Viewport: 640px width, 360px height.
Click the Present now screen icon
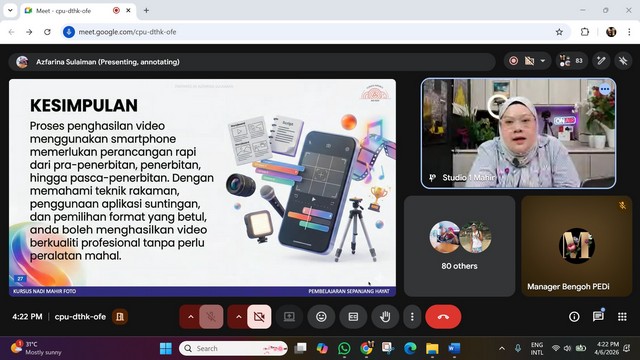point(289,317)
